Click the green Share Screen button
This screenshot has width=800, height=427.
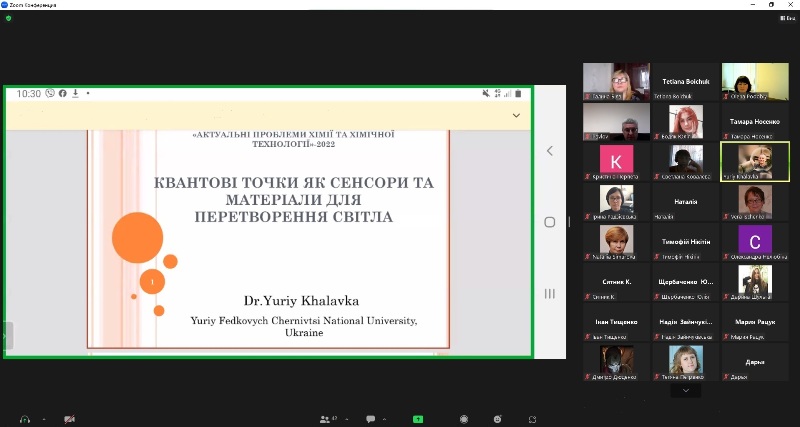point(418,419)
